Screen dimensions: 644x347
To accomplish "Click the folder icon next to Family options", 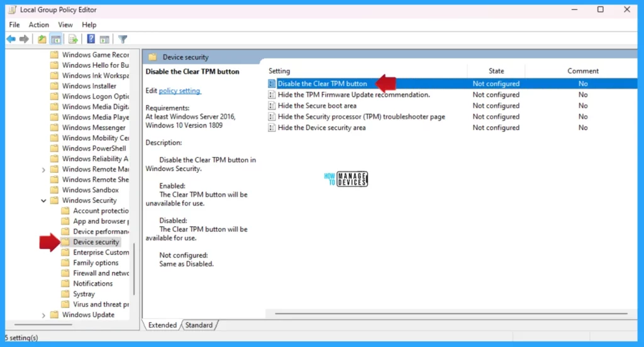I will (x=65, y=263).
